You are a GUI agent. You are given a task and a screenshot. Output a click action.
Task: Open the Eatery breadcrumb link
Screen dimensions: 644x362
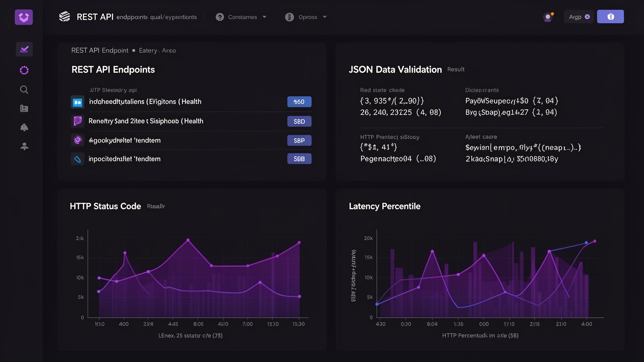pyautogui.click(x=148, y=51)
